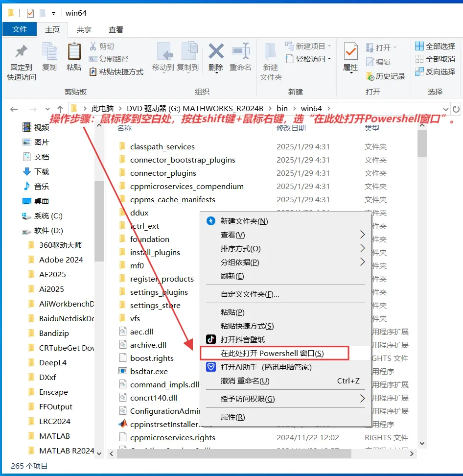Image resolution: width=463 pixels, height=476 pixels.
Task: Click the Properties (属性) checkmark icon
Action: click(x=351, y=51)
